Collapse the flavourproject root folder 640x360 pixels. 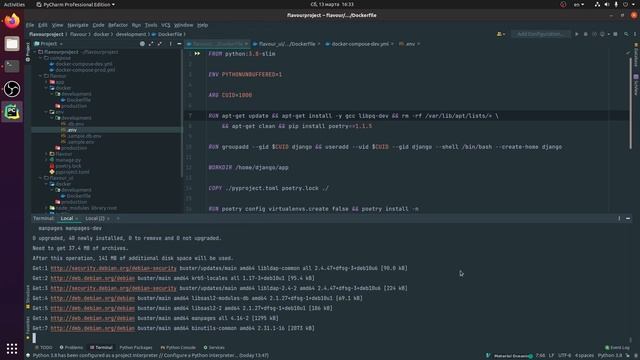35,52
